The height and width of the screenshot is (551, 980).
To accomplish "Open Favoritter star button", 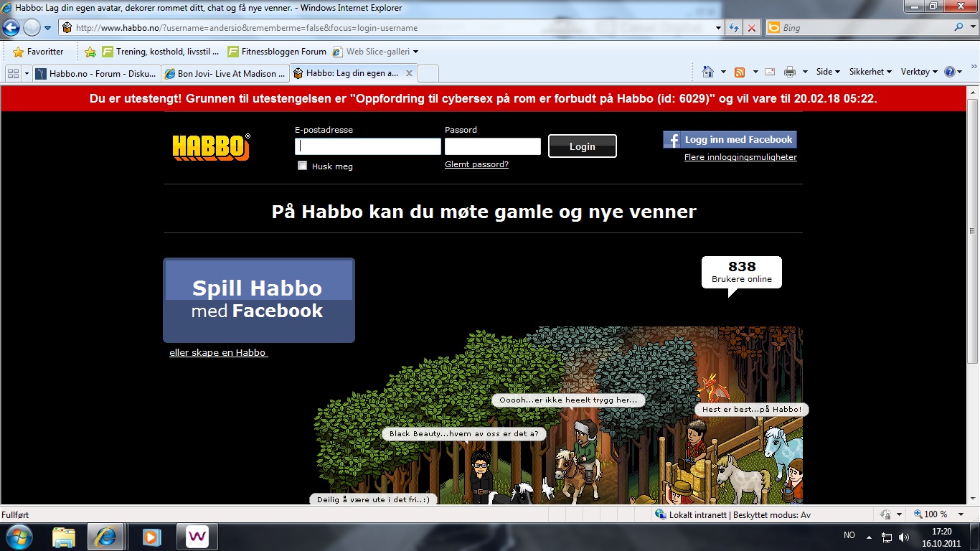I will [38, 52].
